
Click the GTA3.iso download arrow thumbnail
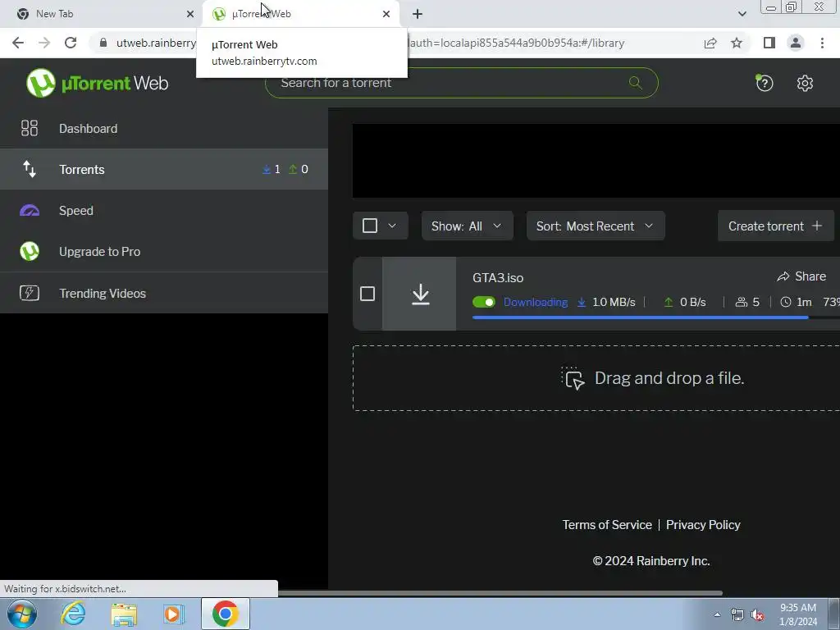(x=421, y=294)
